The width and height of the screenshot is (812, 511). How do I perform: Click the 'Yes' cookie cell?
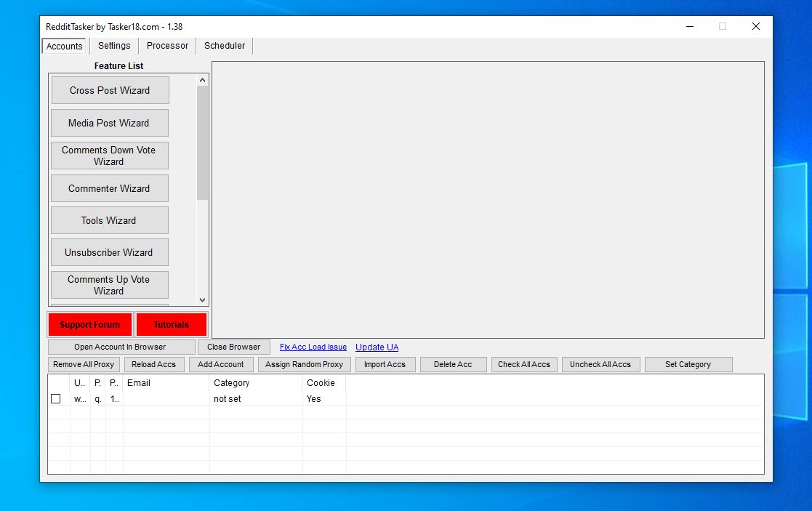[x=324, y=398]
